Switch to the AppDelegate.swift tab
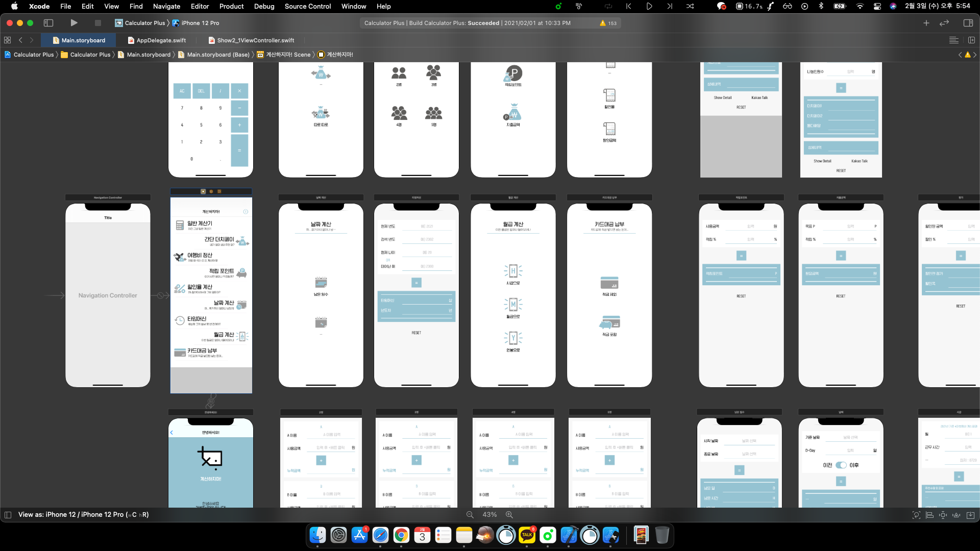Screen dimensions: 980x551 161,40
